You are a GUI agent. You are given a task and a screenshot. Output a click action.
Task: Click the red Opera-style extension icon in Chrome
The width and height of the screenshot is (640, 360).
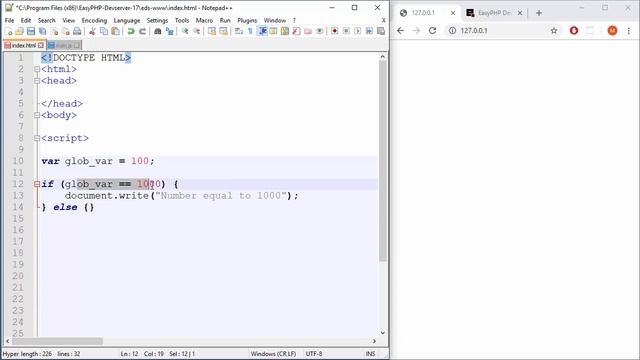point(574,31)
